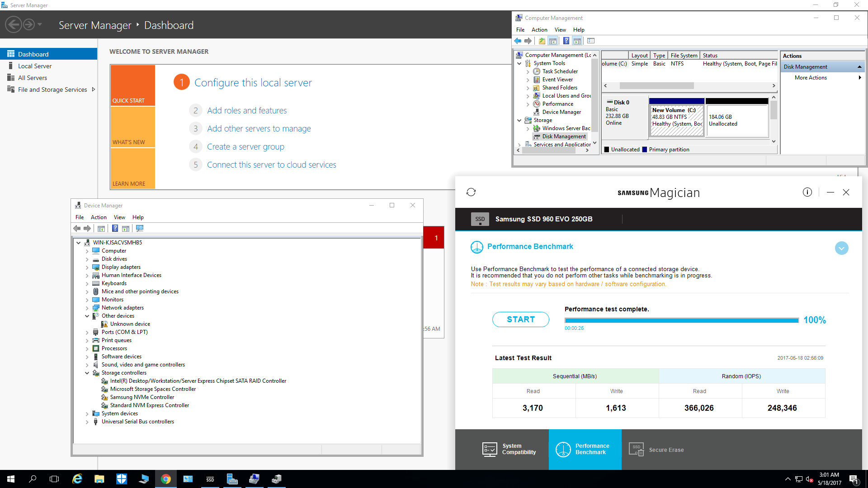The width and height of the screenshot is (868, 488).
Task: Select Device Manager in Computer Management tree
Action: click(561, 112)
